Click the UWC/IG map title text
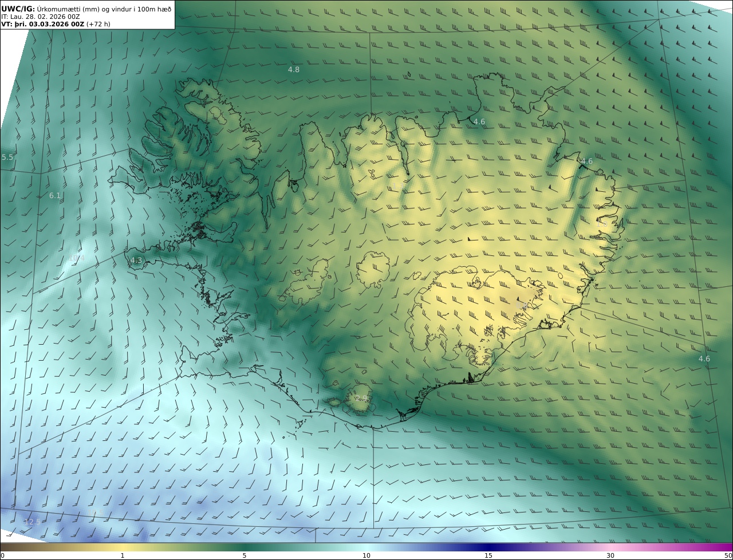Viewport: 733px width, 560px height. 86,9
